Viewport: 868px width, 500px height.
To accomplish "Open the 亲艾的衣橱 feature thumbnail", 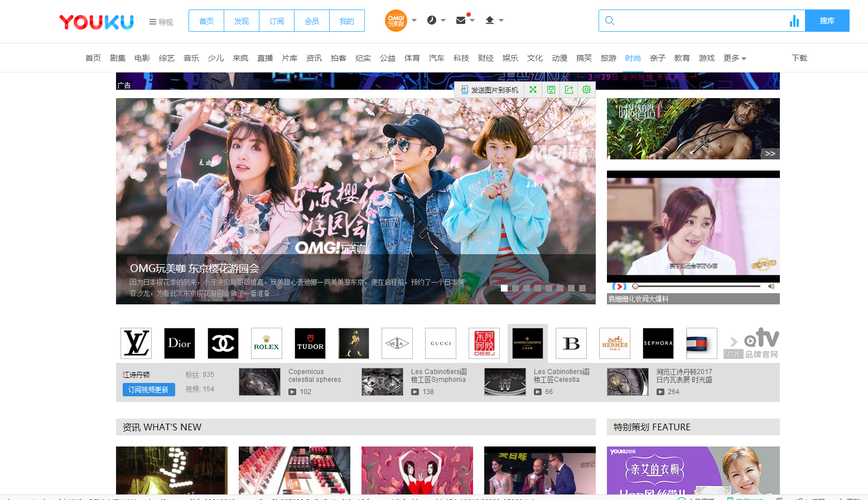I will 693,470.
